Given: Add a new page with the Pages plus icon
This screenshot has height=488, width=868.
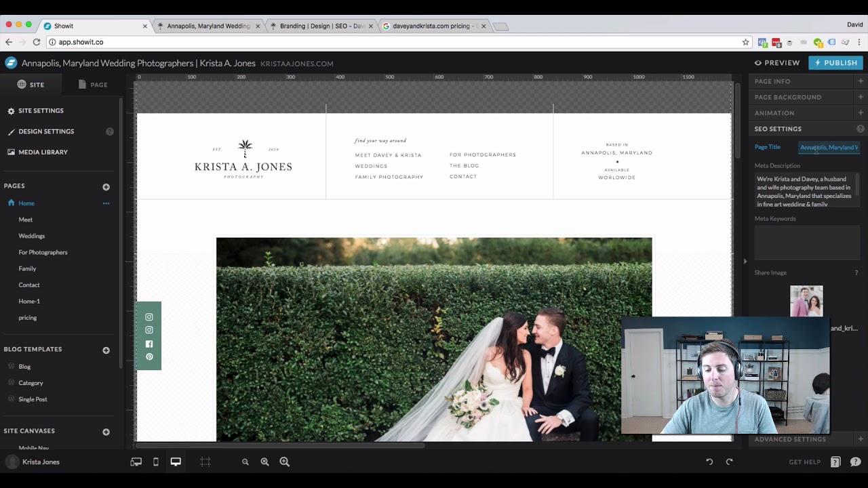Looking at the screenshot, I should (106, 187).
